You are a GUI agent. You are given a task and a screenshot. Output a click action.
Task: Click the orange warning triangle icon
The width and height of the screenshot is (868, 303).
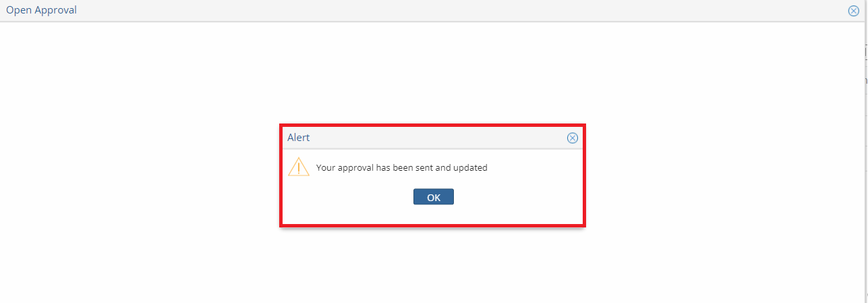[299, 167]
